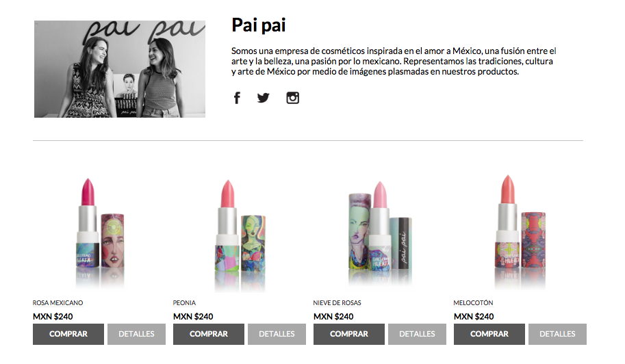Open the MELOCOTÓN product link
This screenshot has height=364, width=625.
coord(473,303)
